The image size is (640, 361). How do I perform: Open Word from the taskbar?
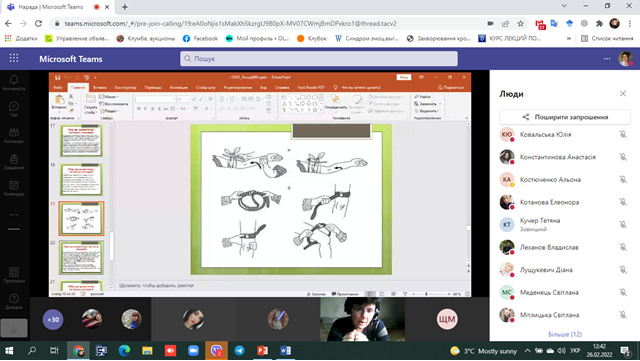click(286, 350)
